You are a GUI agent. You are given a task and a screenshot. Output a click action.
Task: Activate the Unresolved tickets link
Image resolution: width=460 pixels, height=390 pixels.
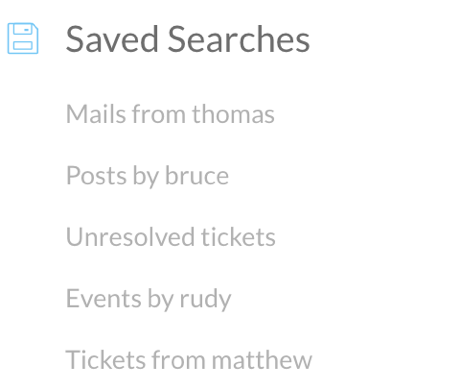(x=171, y=237)
